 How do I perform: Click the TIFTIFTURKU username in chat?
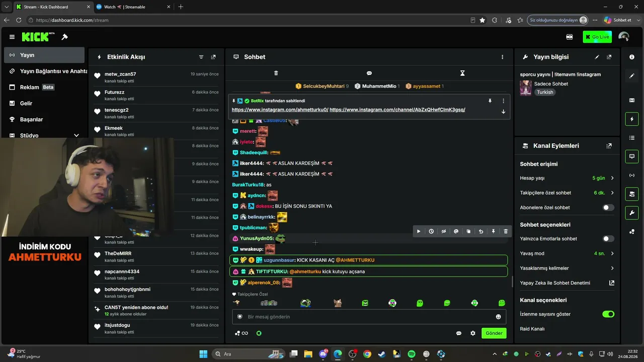point(271,271)
